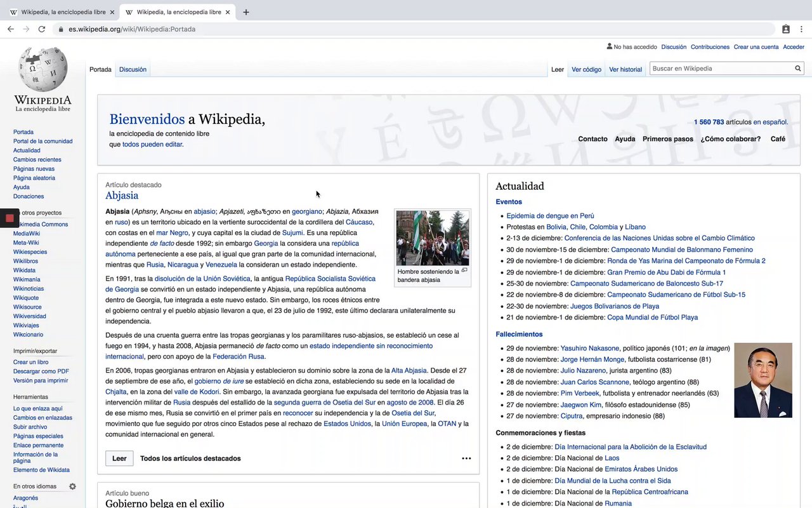Click the 'Gobierno belga en el exilio' heading

coord(165,504)
